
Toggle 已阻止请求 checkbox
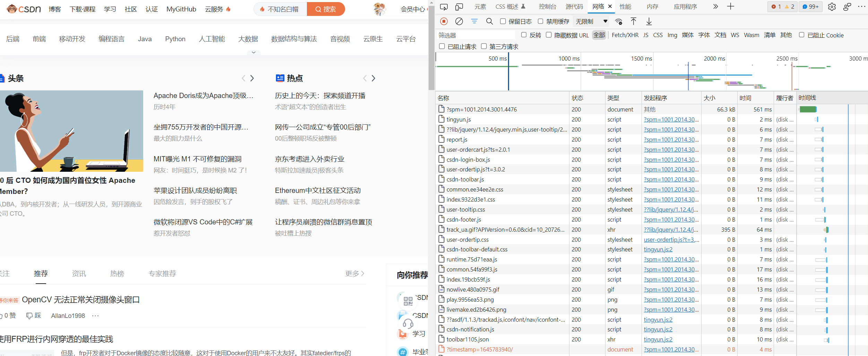442,46
